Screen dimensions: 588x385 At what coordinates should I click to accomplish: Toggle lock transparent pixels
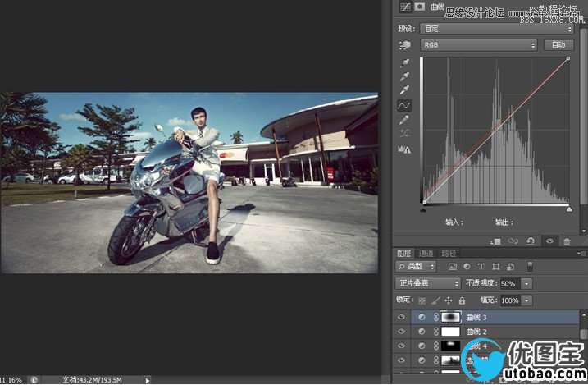click(422, 300)
